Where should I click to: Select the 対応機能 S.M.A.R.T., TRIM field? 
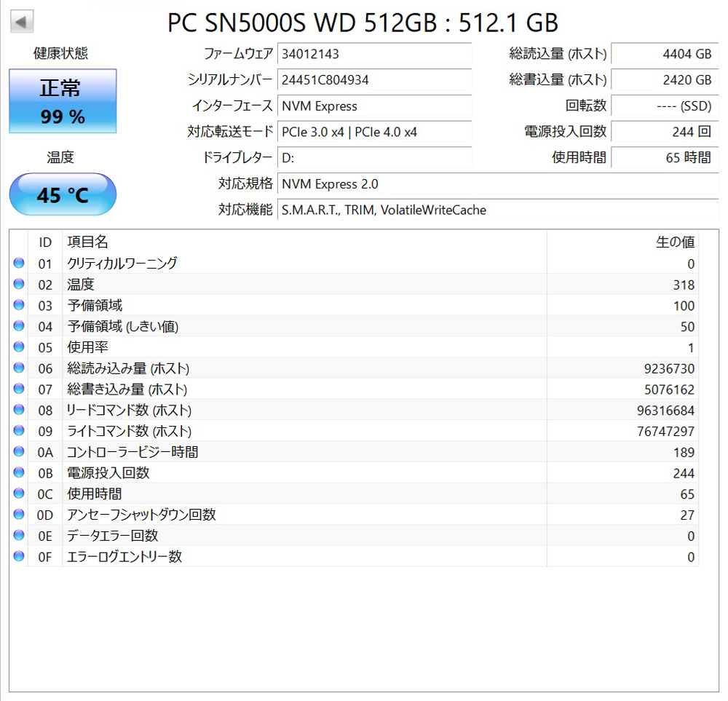[x=498, y=210]
